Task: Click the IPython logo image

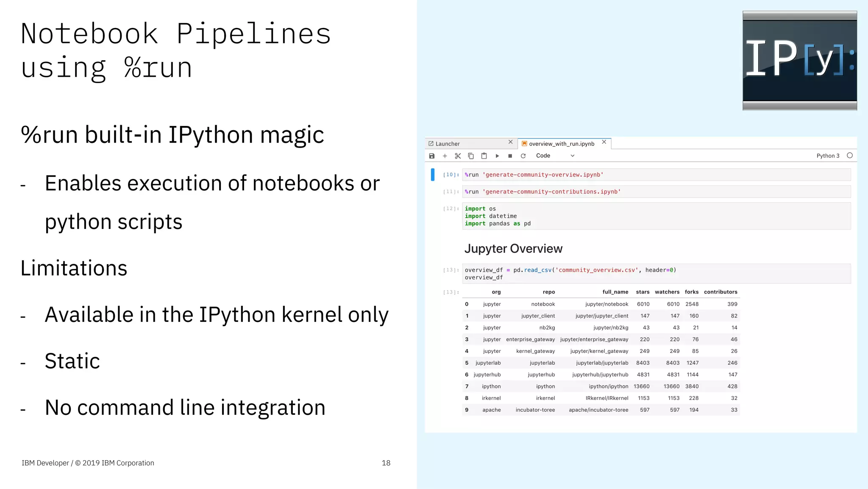Action: coord(800,61)
